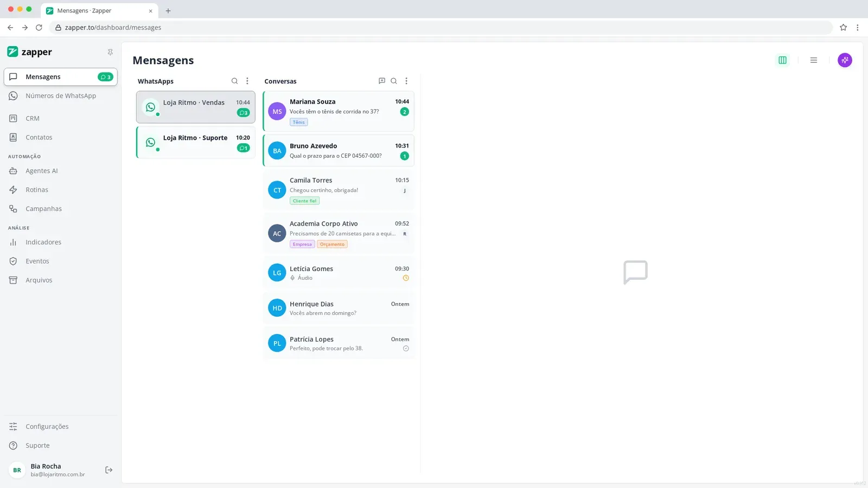Open the Bruno Azevedo conversation
The image size is (868, 488).
point(339,151)
